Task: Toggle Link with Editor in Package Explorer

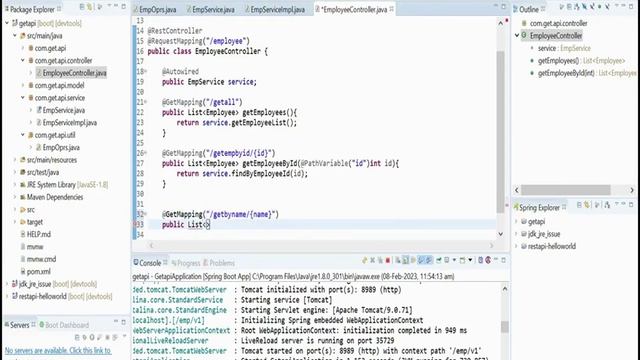Action: (90, 7)
